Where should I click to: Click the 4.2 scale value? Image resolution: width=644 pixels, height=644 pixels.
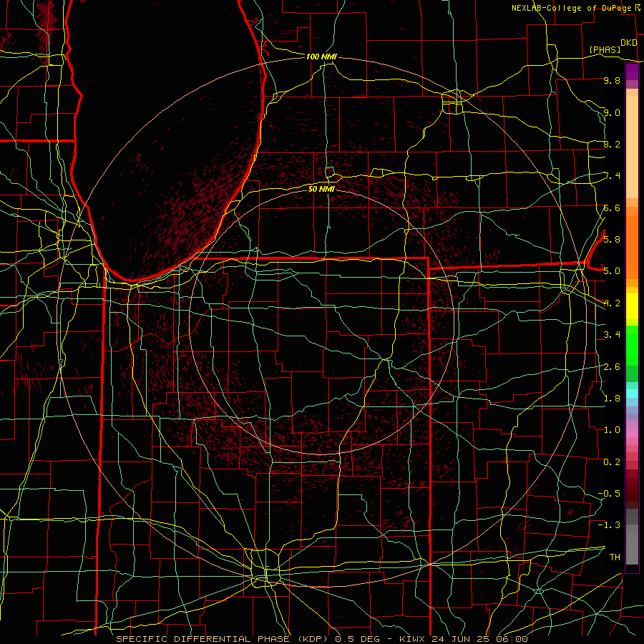(612, 303)
